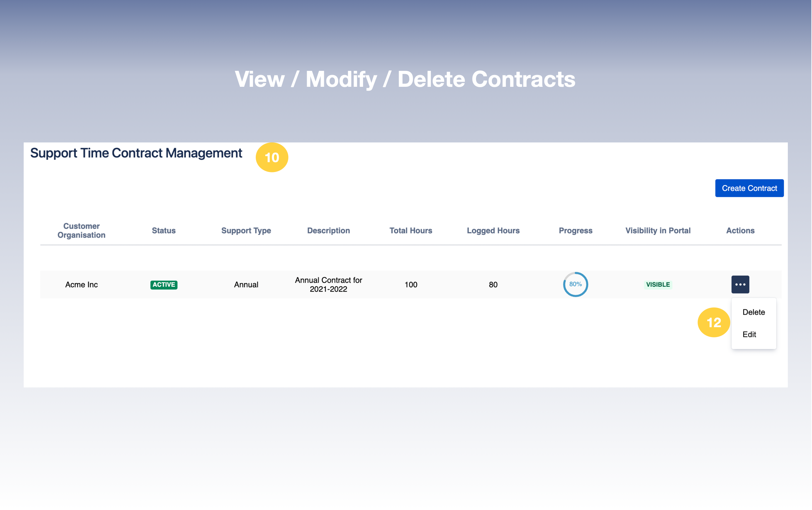The width and height of the screenshot is (812, 510).
Task: Click the Progress column header
Action: 575,231
